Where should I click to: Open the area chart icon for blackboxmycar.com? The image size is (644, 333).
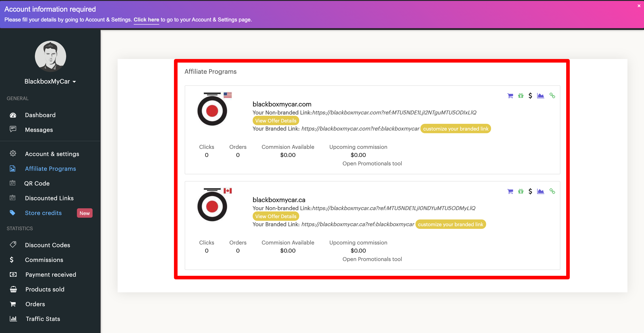point(540,96)
